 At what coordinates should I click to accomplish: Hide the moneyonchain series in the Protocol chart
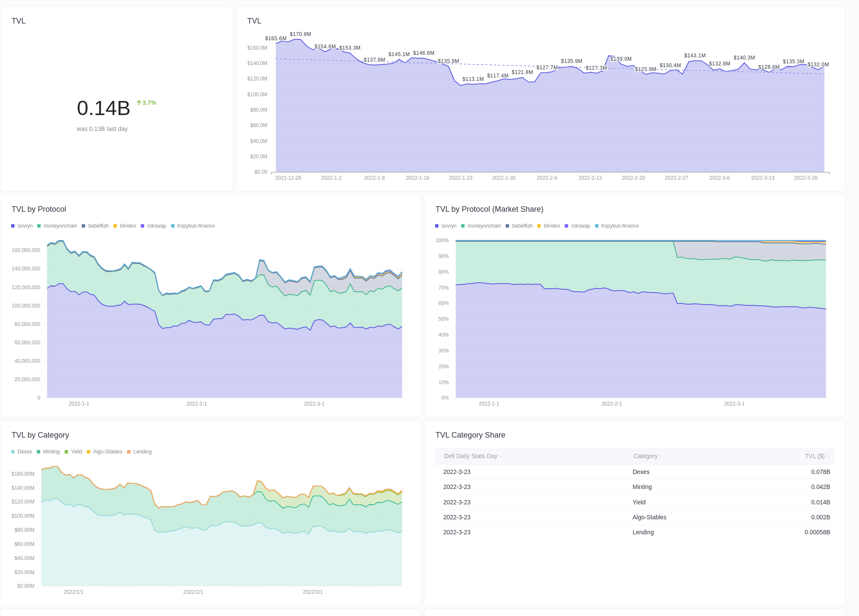coord(61,225)
